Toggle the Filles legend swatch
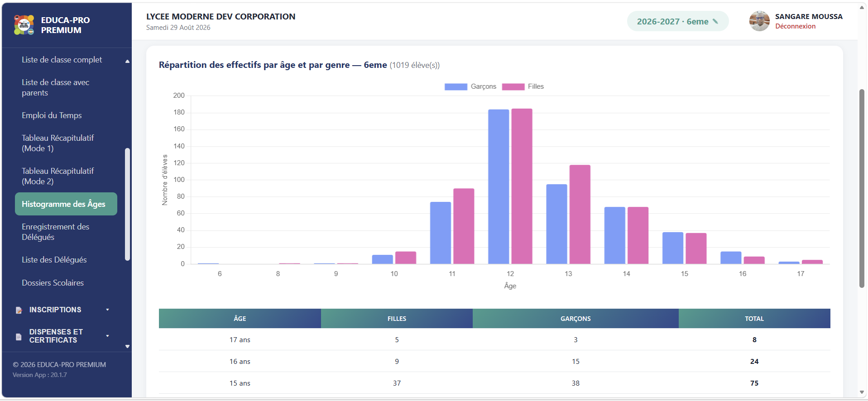This screenshot has width=868, height=401. (513, 86)
